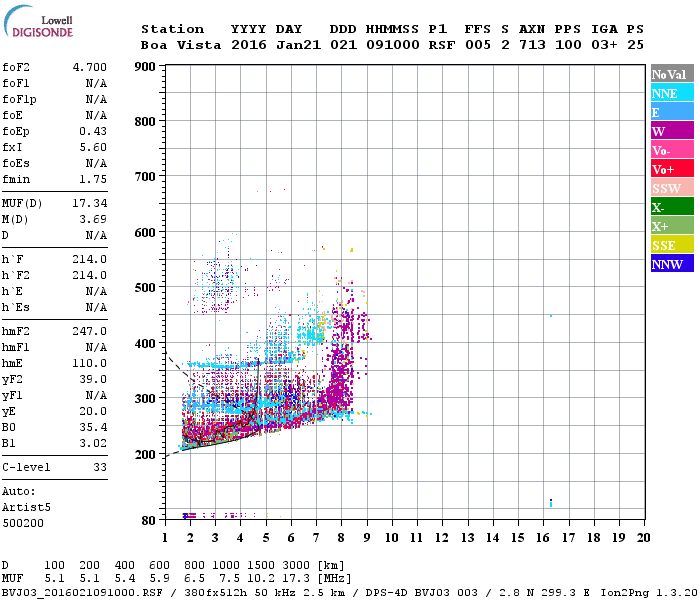
Task: Click the isolated cyan echo near 16 MHz
Action: pos(551,316)
